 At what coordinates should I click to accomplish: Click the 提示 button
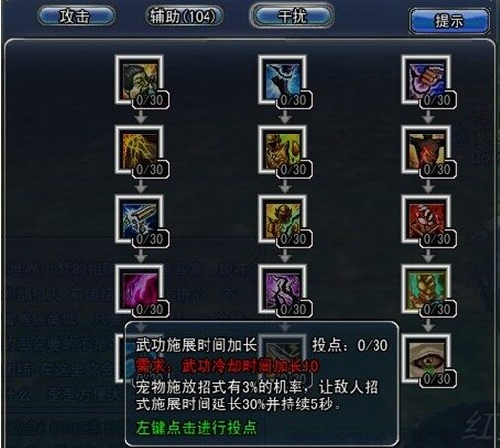(450, 21)
